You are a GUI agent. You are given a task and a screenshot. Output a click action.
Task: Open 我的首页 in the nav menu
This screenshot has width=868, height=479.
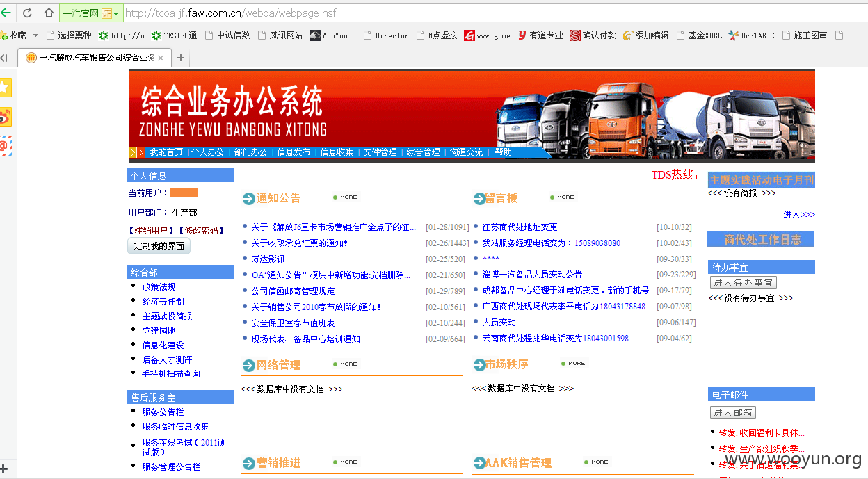coord(167,152)
